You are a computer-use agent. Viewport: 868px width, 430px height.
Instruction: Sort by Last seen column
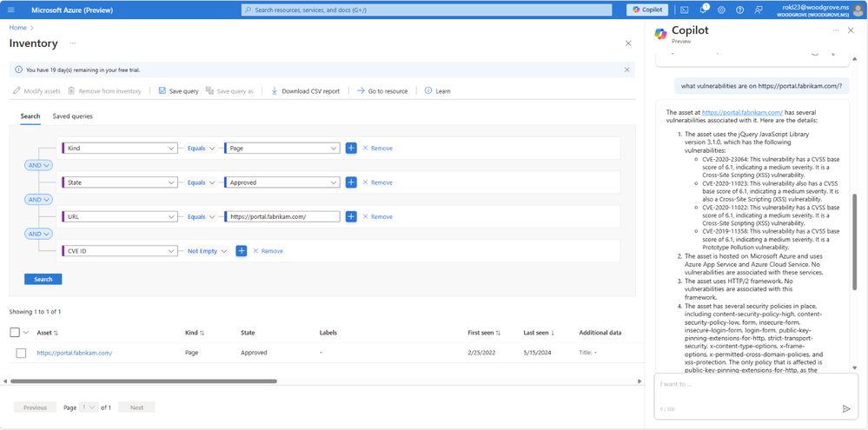pyautogui.click(x=540, y=334)
